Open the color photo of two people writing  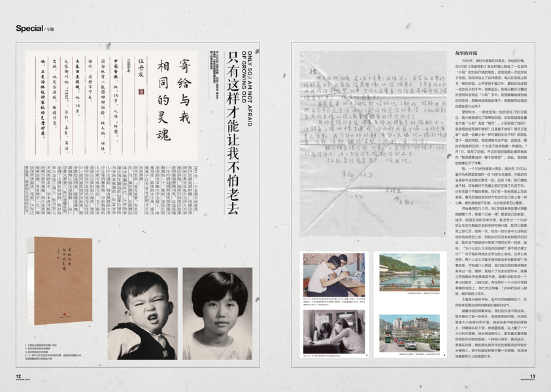(334, 275)
